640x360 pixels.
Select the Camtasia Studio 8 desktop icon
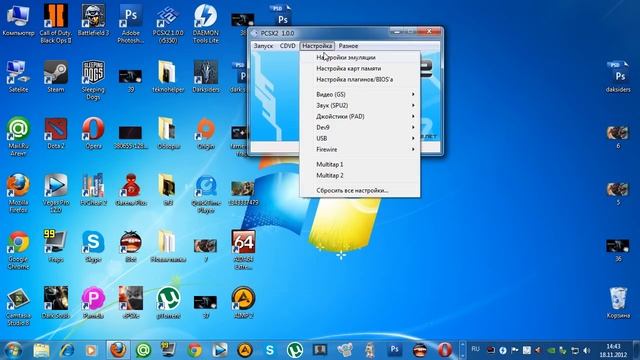[x=18, y=307]
